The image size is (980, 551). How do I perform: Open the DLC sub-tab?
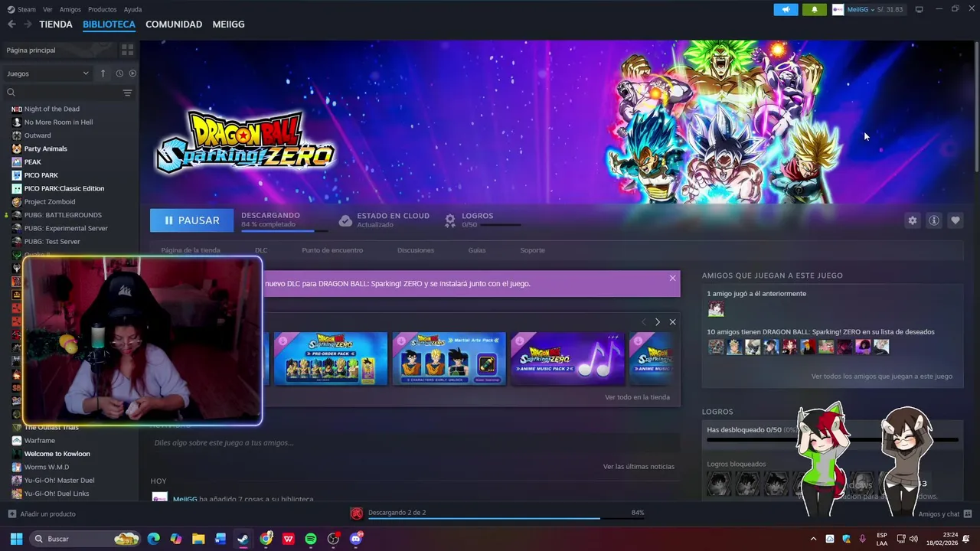point(261,250)
